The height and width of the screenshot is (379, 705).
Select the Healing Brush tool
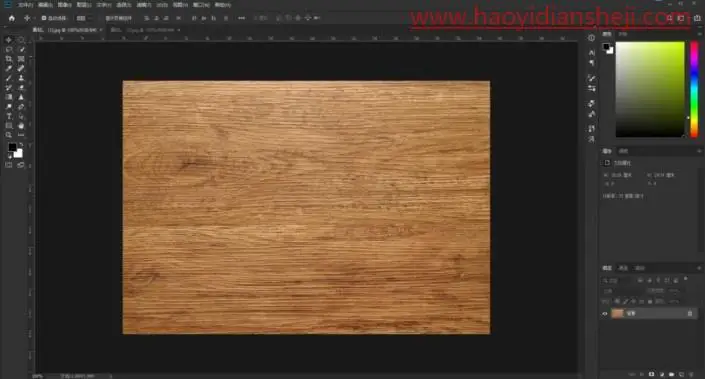(x=21, y=68)
